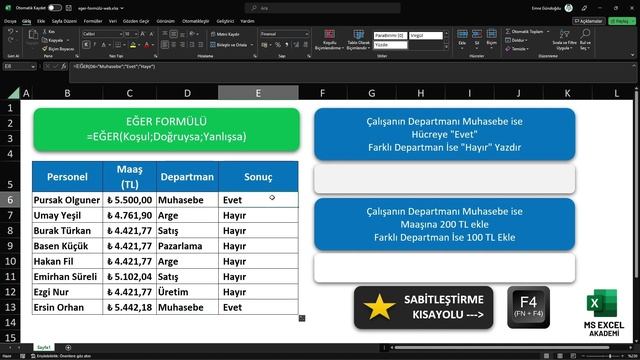Toggle Underline formatting
The height and width of the screenshot is (360, 640).
pos(104,45)
